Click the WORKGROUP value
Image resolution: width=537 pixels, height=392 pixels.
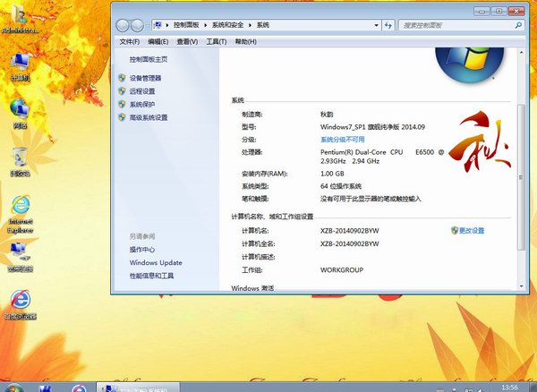coord(342,269)
